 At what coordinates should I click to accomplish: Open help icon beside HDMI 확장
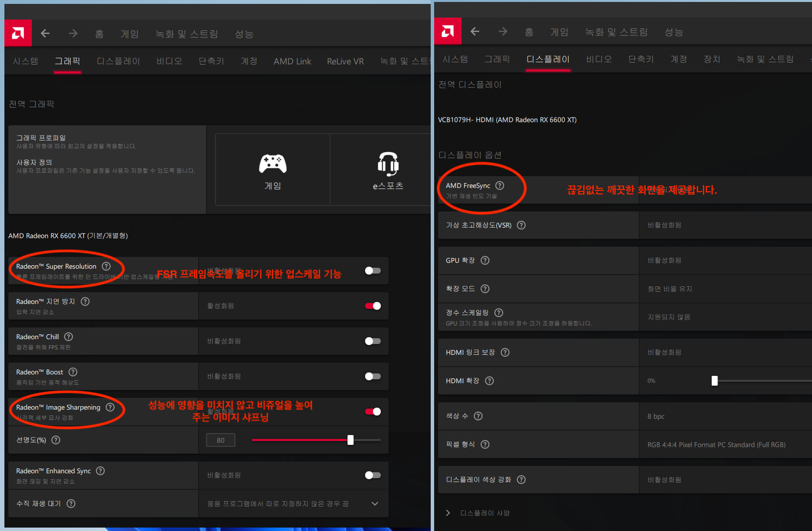[489, 381]
